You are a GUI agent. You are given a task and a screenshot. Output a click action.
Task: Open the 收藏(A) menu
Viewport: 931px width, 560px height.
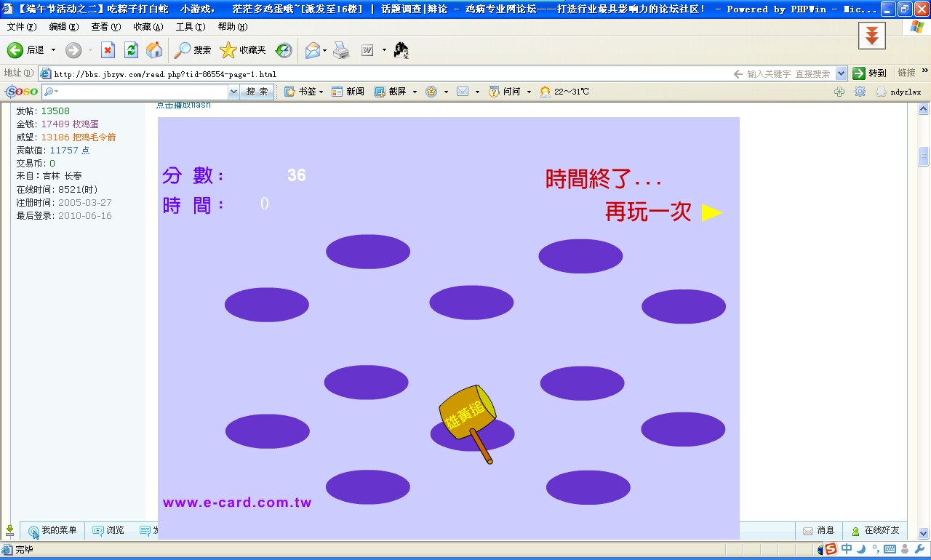tap(148, 27)
